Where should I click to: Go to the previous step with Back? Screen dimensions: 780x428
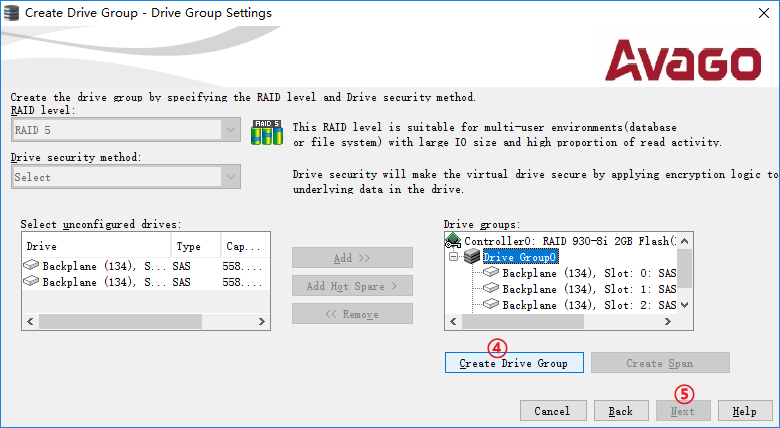pyautogui.click(x=620, y=411)
